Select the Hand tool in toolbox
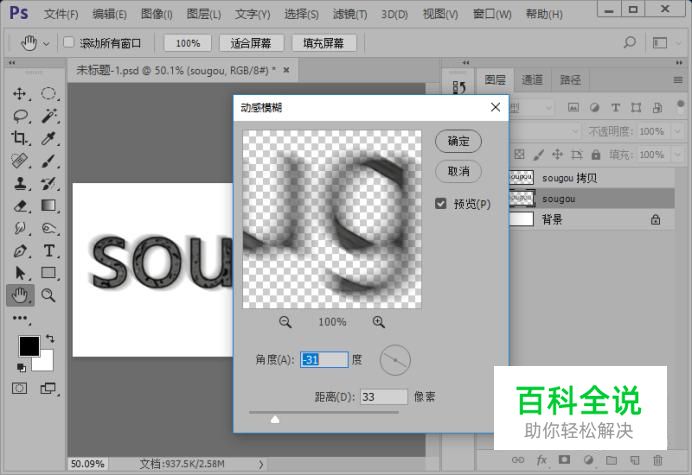Viewport: 692px width, 475px height. click(x=20, y=295)
